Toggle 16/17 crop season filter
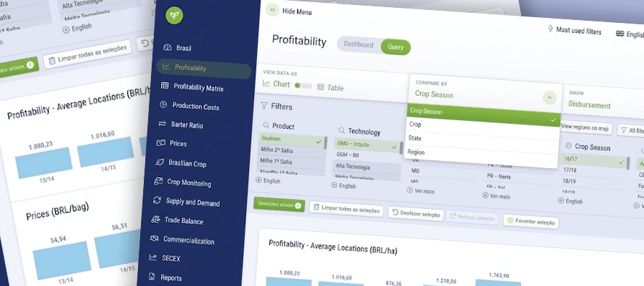Image resolution: width=644 pixels, height=286 pixels. pos(593,160)
